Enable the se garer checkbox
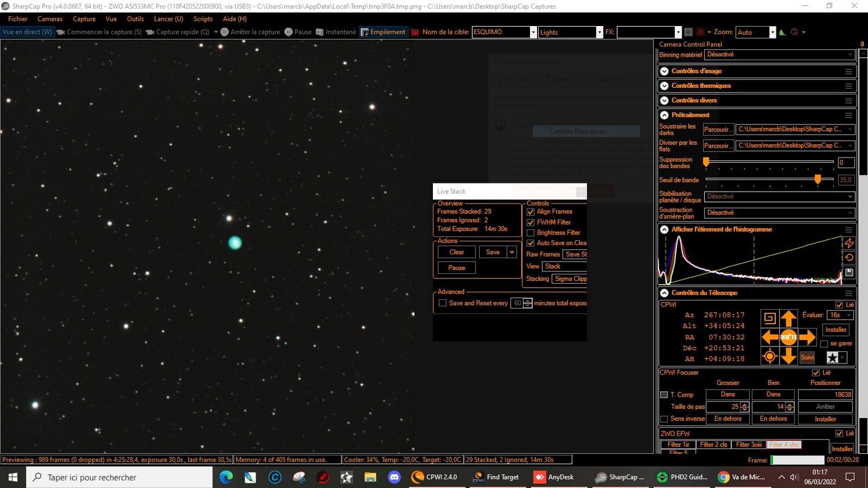 [x=824, y=344]
